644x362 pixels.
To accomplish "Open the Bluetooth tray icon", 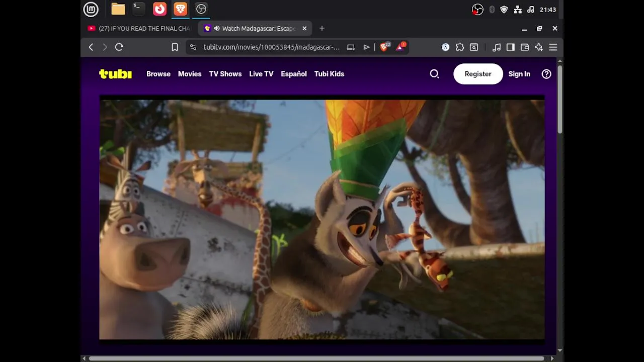I will tap(492, 10).
